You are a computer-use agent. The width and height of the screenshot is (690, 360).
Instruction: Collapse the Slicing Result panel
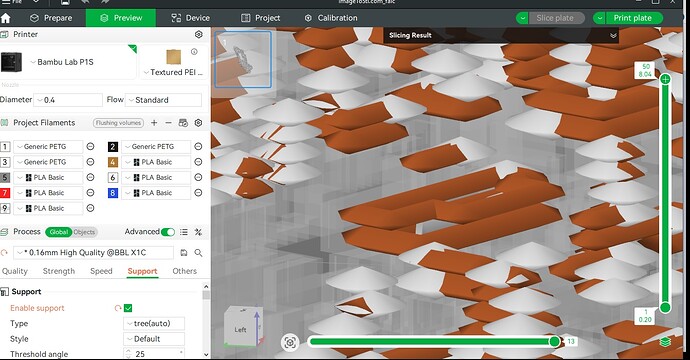tap(613, 36)
